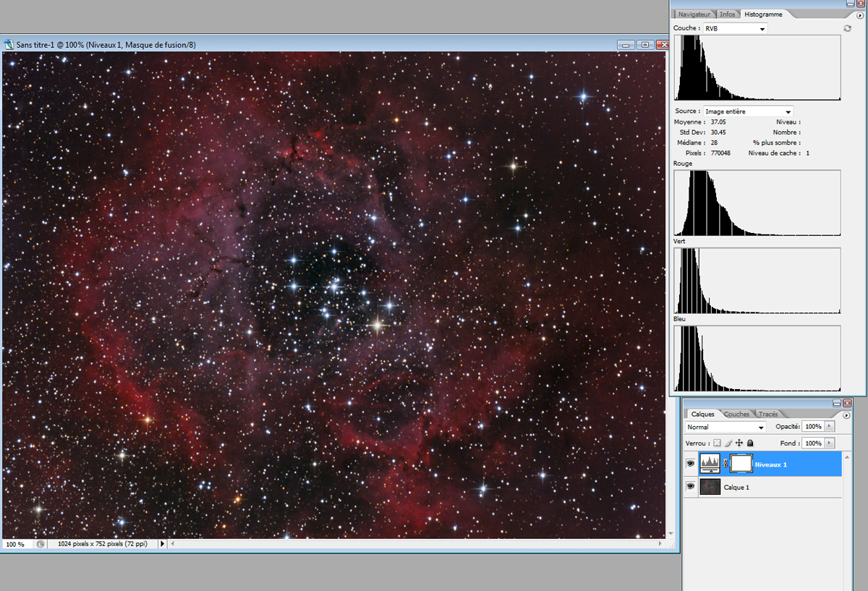Hide the Niveaux 1 layer with eye icon

coord(690,464)
